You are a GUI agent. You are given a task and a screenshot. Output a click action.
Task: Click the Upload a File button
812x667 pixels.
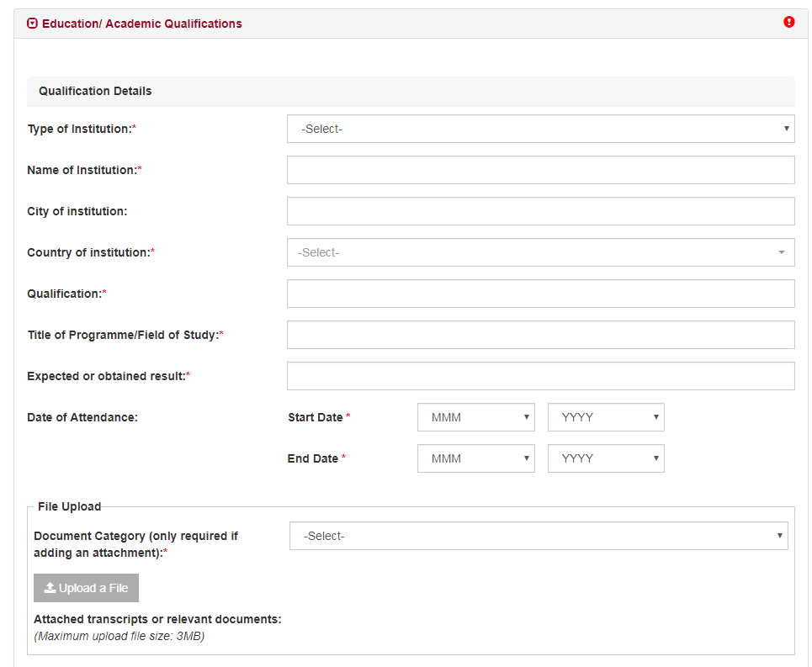(x=86, y=588)
